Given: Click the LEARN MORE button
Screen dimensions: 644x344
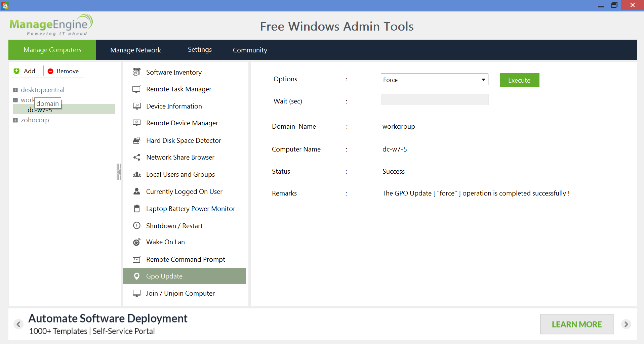Looking at the screenshot, I should pos(577,324).
